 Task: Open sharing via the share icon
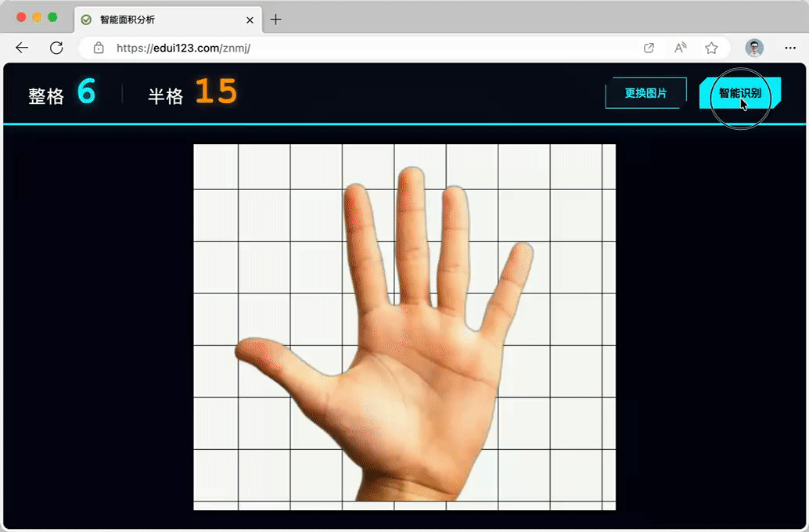point(649,47)
